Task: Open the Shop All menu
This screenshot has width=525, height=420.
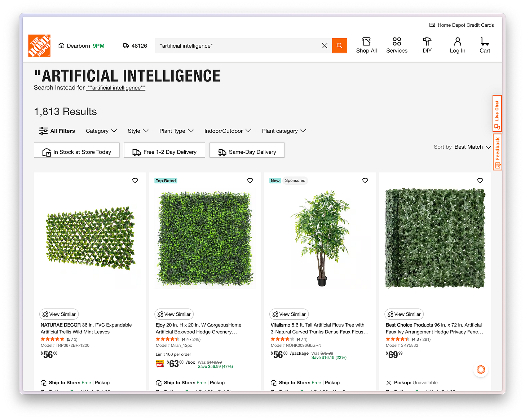Action: (366, 45)
